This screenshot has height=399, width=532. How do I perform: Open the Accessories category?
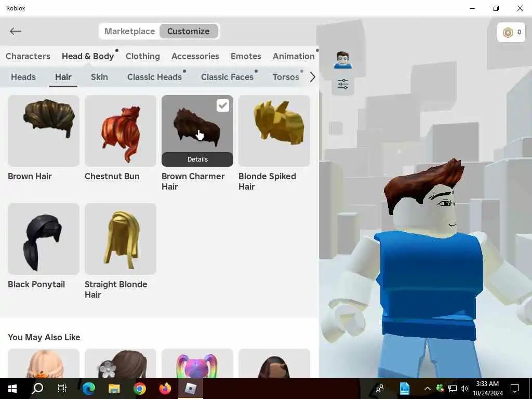195,56
